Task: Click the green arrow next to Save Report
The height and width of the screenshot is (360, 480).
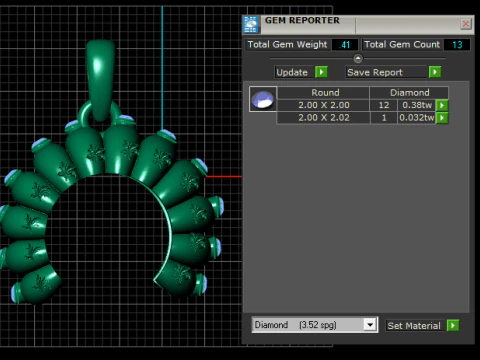Action: [x=435, y=72]
